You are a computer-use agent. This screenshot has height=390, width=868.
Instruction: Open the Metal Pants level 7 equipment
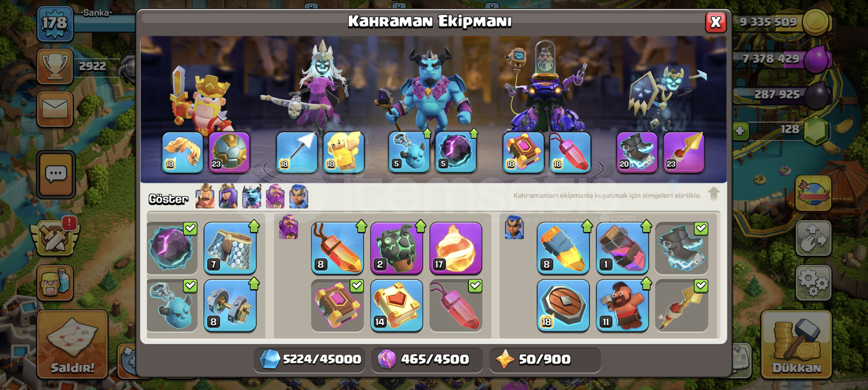point(230,248)
